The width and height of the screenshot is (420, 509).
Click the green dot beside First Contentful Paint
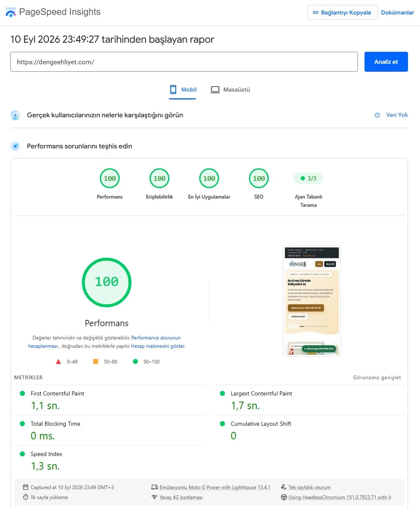click(x=22, y=393)
